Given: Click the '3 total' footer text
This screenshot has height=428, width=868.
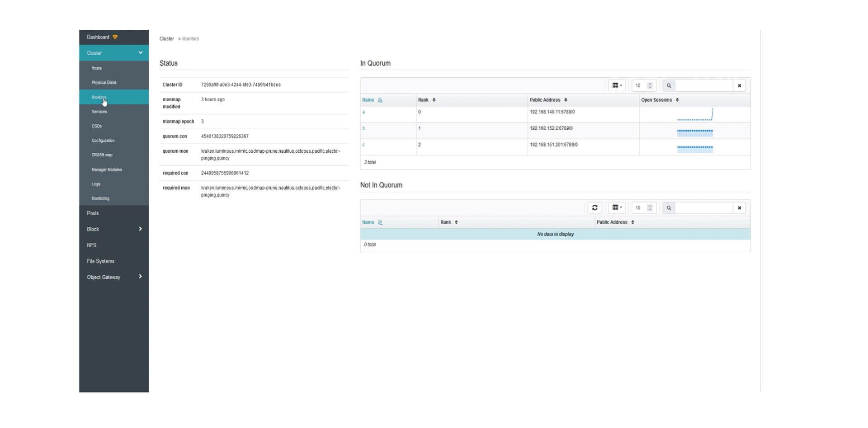Looking at the screenshot, I should 370,162.
